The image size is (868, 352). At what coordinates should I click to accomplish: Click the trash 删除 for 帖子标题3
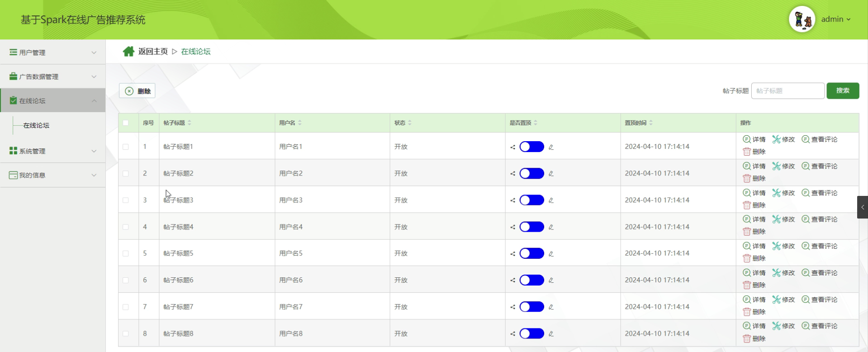pyautogui.click(x=754, y=205)
